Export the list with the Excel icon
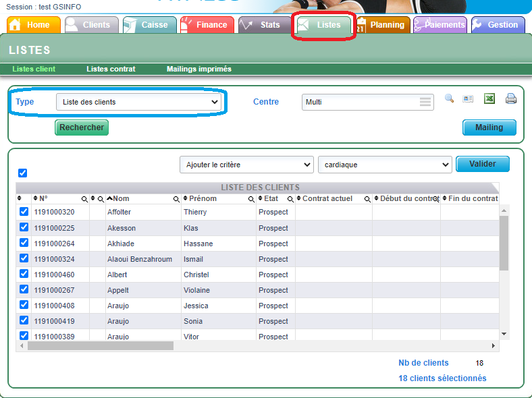532x398 pixels. 489,98
